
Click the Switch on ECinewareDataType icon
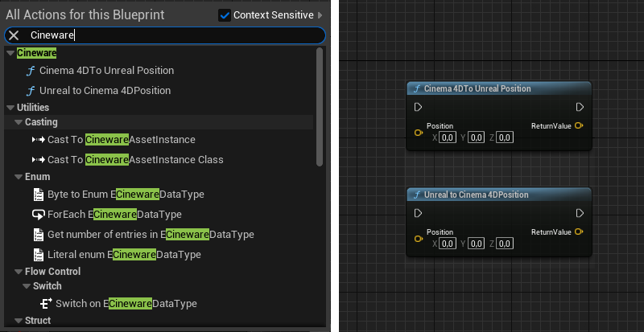click(47, 304)
